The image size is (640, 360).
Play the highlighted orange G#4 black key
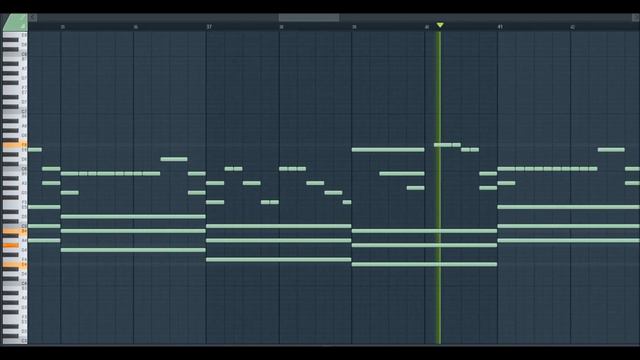(x=11, y=245)
